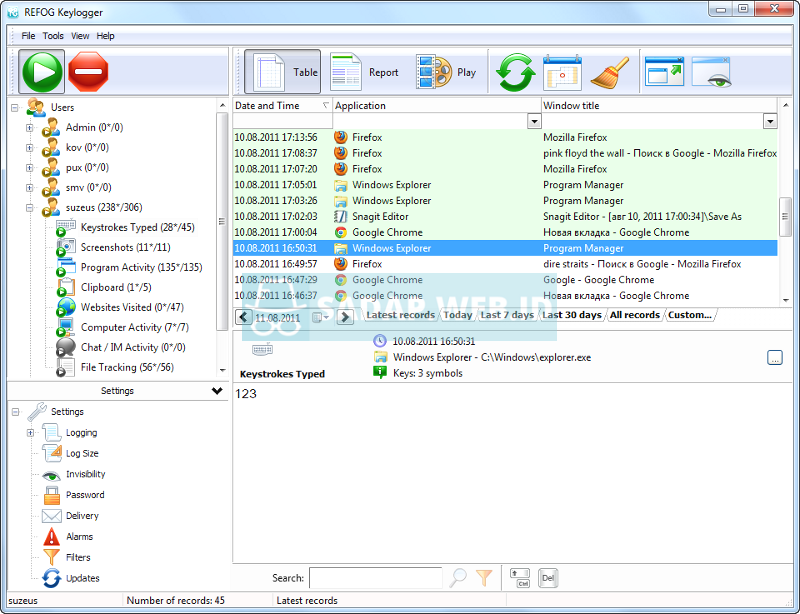
Task: Open the Custom... date range tab
Action: coord(690,315)
